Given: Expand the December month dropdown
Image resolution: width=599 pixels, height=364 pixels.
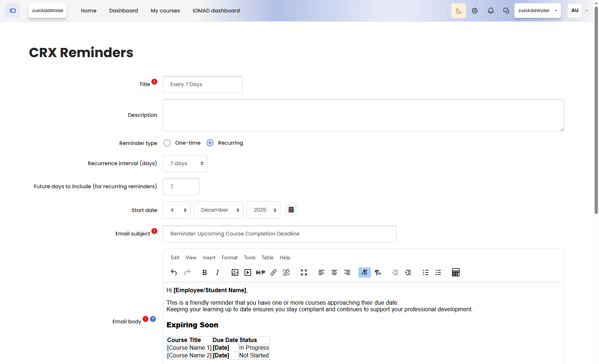Looking at the screenshot, I should click(218, 210).
